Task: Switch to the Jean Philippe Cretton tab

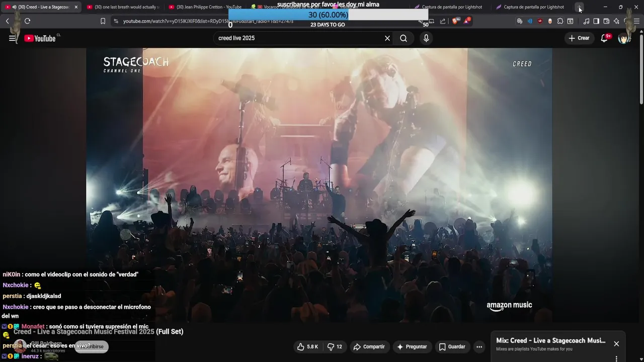Action: tap(205, 7)
